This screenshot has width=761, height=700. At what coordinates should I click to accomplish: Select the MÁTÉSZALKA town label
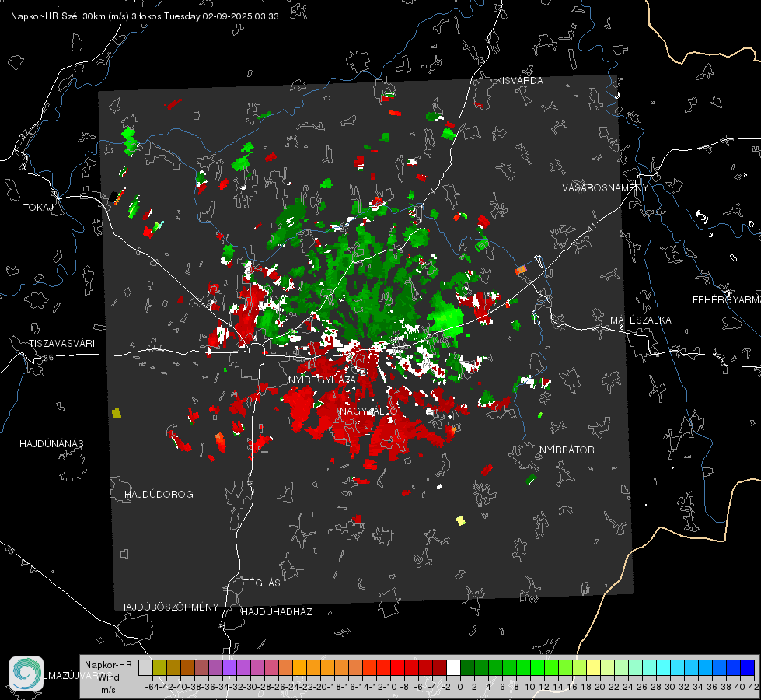pyautogui.click(x=641, y=320)
